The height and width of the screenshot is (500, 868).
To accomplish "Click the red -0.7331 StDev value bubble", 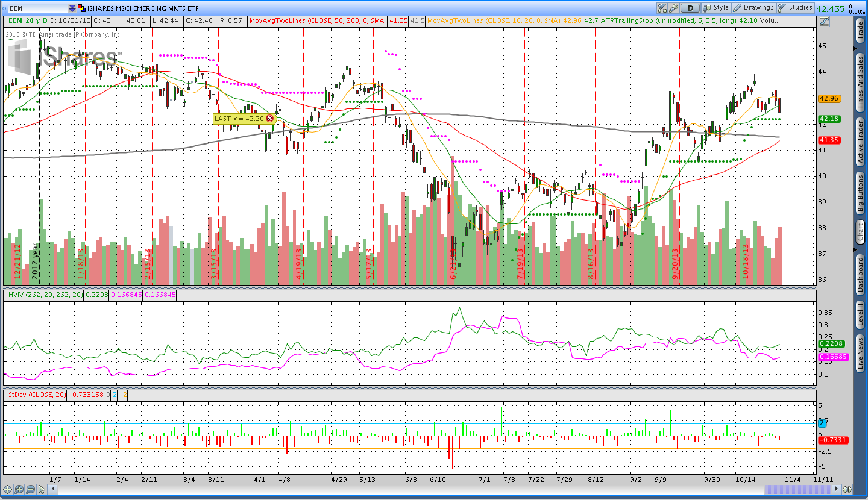I will pyautogui.click(x=833, y=440).
